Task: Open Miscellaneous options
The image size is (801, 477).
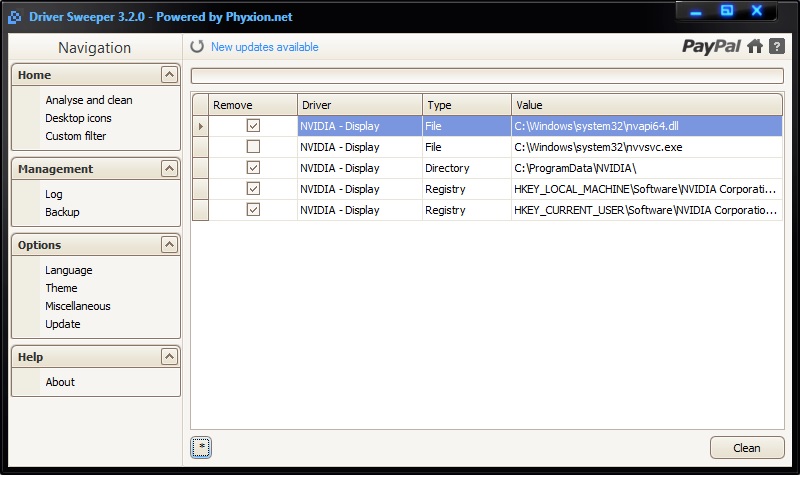Action: (x=78, y=306)
